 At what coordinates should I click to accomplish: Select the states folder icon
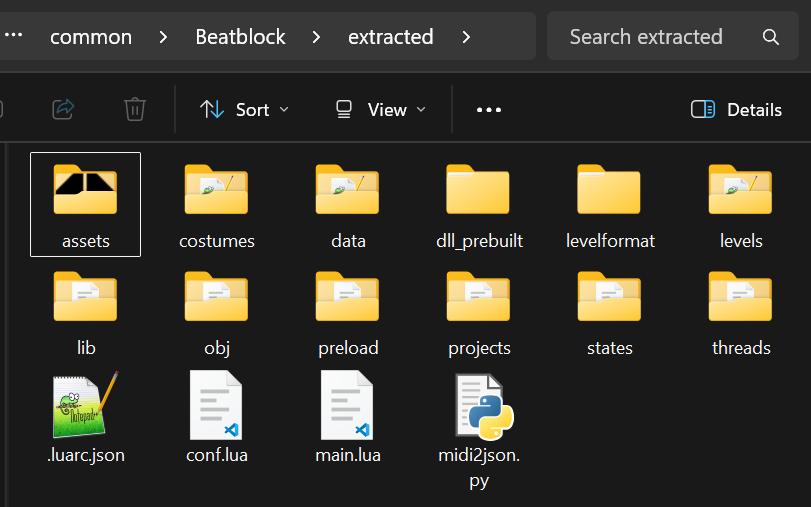coord(609,296)
